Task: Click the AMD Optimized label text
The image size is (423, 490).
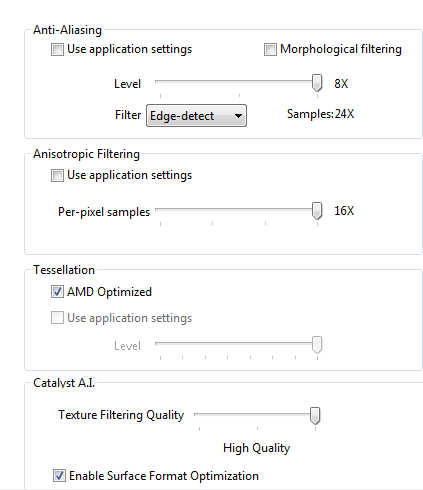Action: pos(109,292)
